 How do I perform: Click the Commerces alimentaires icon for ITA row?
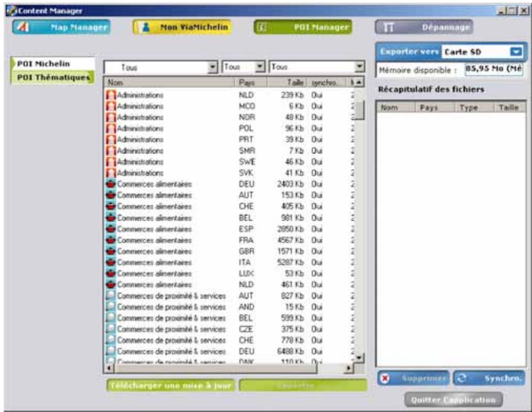point(110,262)
